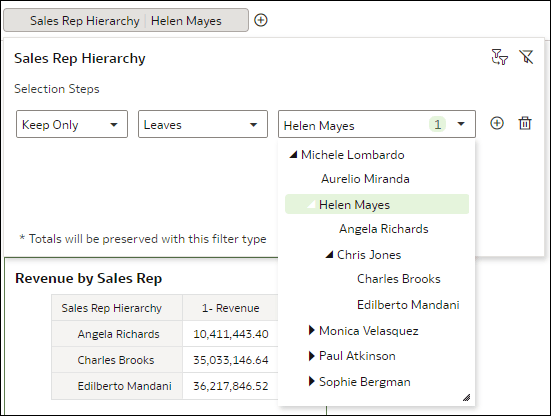Expand the Paul Atkinson node
This screenshot has height=416, width=551.
click(x=311, y=356)
